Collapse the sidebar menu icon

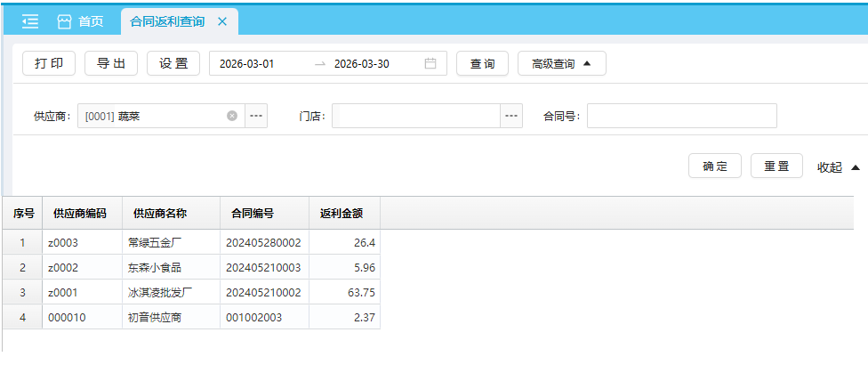[30, 21]
